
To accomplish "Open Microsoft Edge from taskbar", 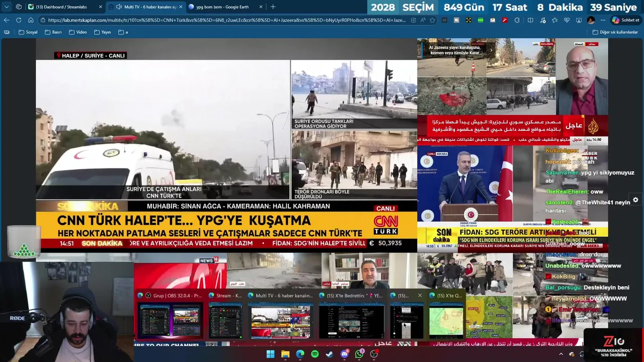I will coord(300,354).
